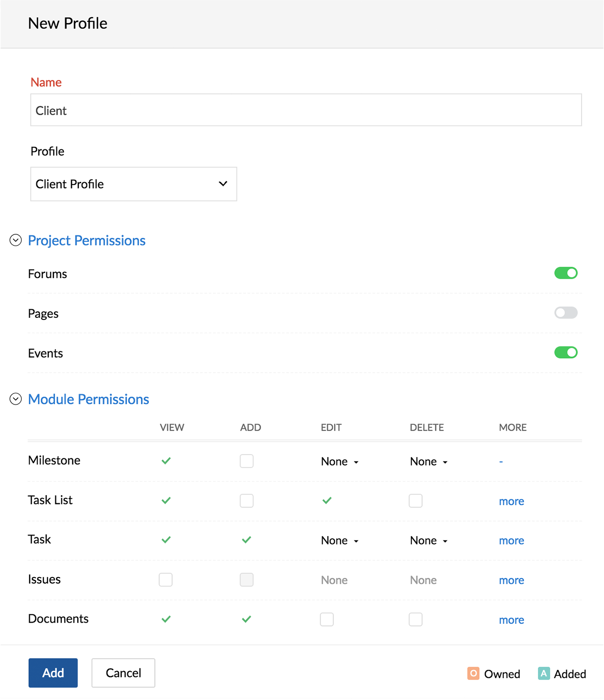Check the Issues view checkbox
This screenshot has width=604, height=700.
pyautogui.click(x=166, y=580)
